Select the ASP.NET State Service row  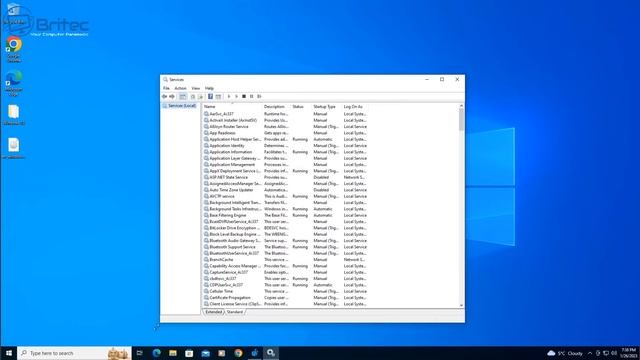(285, 177)
